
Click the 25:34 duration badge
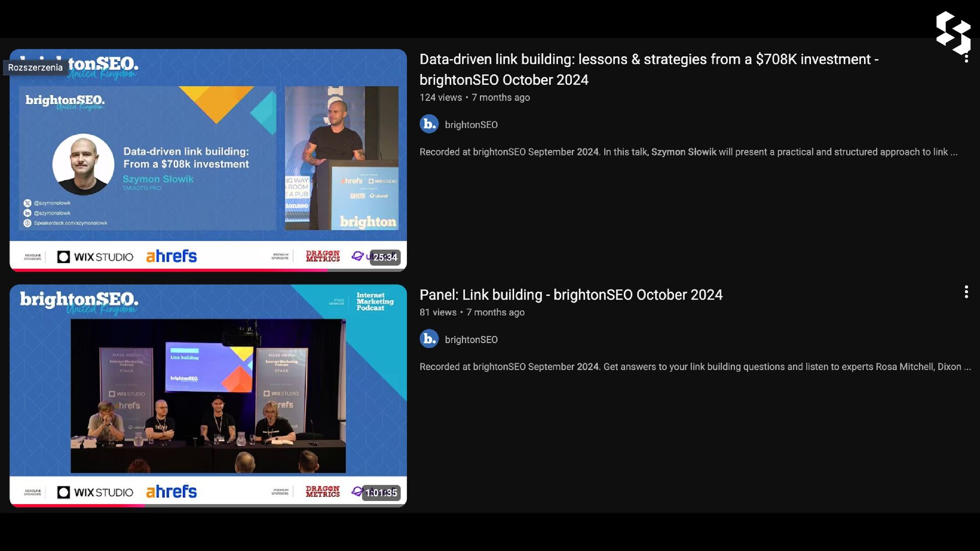(385, 257)
